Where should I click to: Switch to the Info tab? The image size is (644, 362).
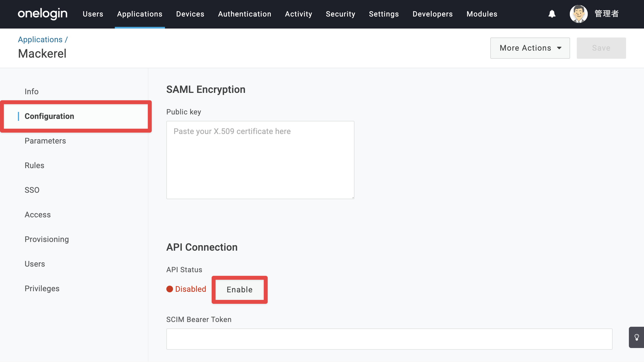(32, 91)
